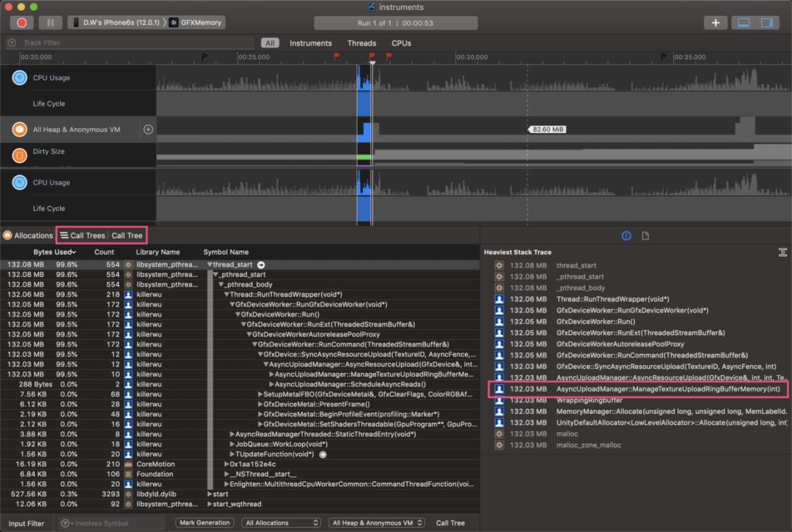Open the Allocations detail selector
This screenshot has height=532, width=792.
29,236
